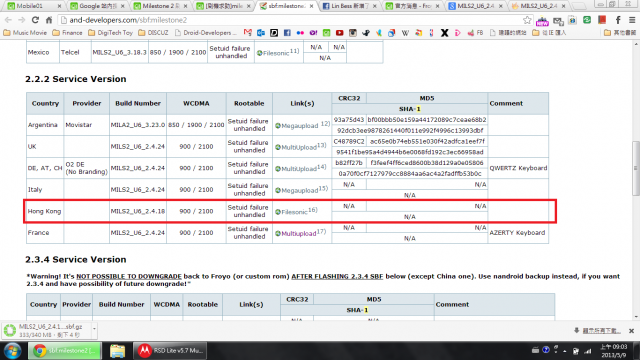Open the Outlook bookmark icon
This screenshot has width=640, height=360.
[x=261, y=33]
